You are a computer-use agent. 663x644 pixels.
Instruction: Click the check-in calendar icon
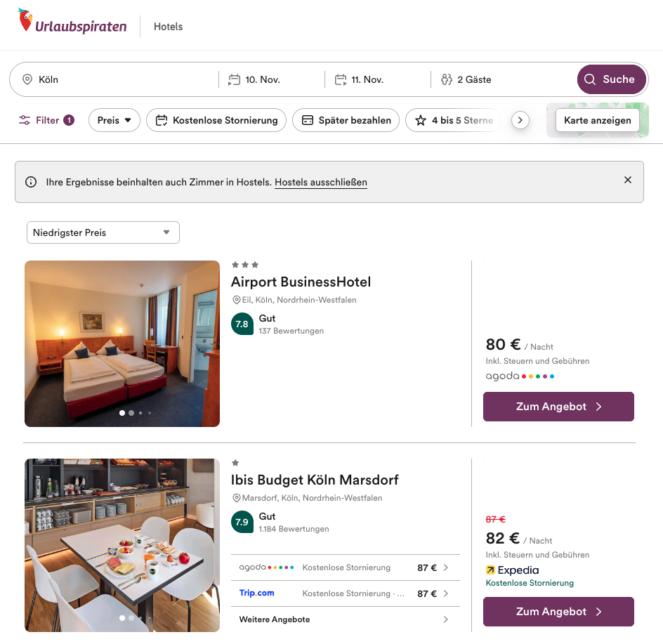(235, 79)
